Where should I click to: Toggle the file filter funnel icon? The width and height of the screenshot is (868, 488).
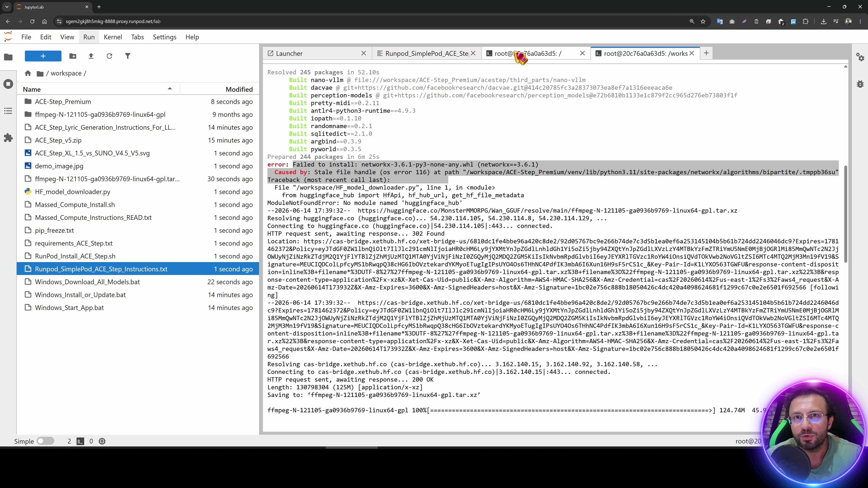[x=128, y=56]
